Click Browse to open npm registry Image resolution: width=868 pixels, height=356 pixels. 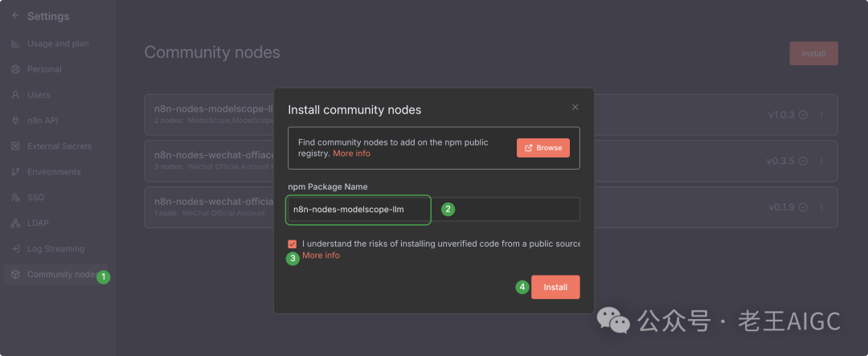pyautogui.click(x=543, y=148)
